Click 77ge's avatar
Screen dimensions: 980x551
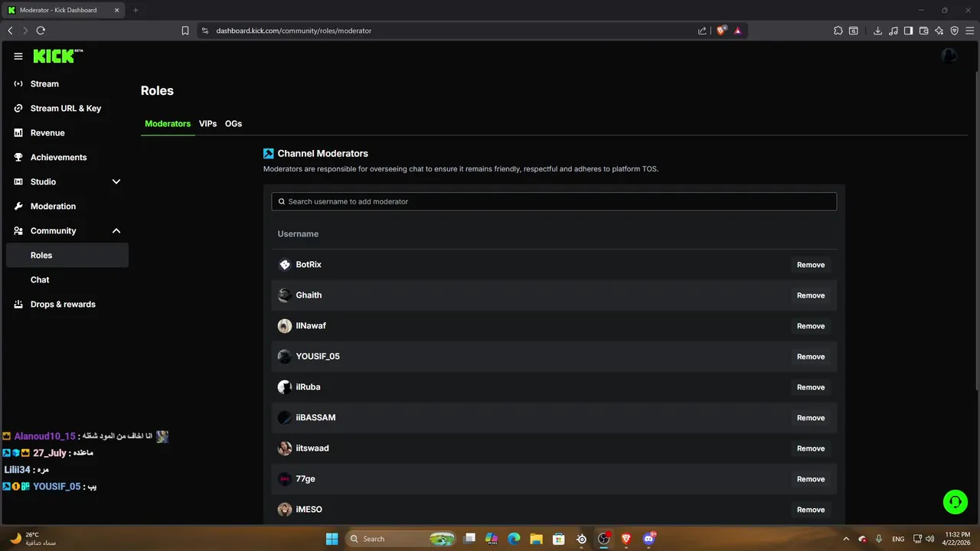point(285,479)
